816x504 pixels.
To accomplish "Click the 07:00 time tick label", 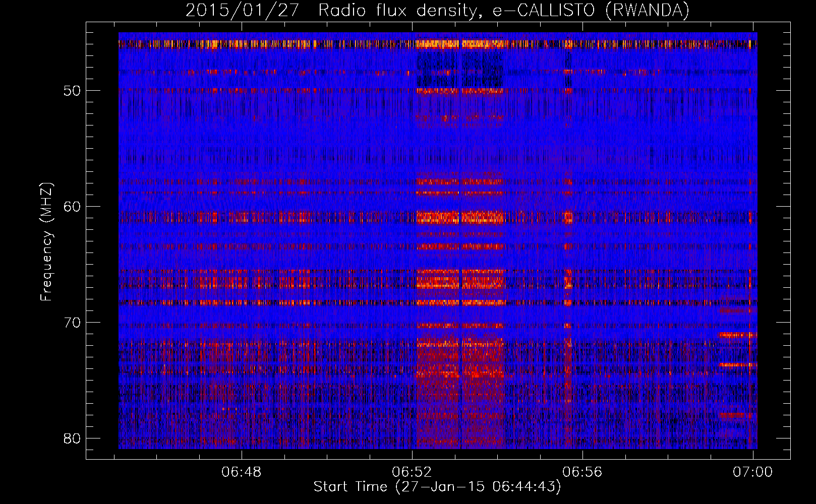I will coord(752,472).
